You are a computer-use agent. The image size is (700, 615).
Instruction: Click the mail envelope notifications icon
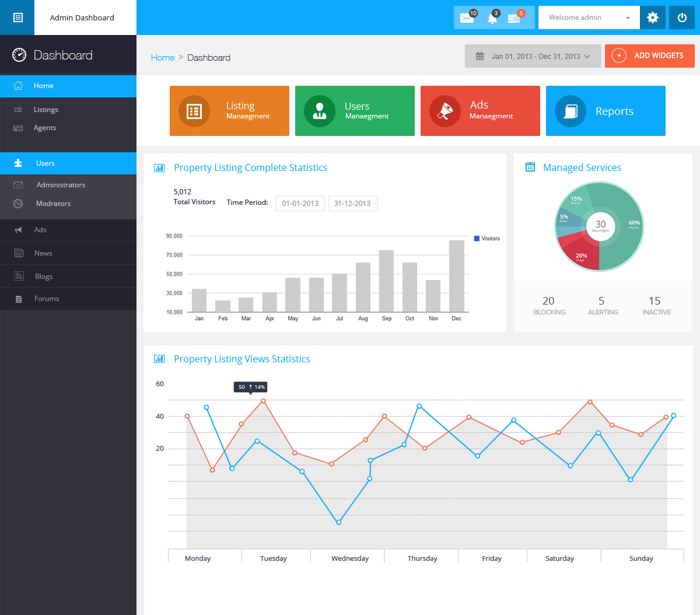pyautogui.click(x=467, y=18)
